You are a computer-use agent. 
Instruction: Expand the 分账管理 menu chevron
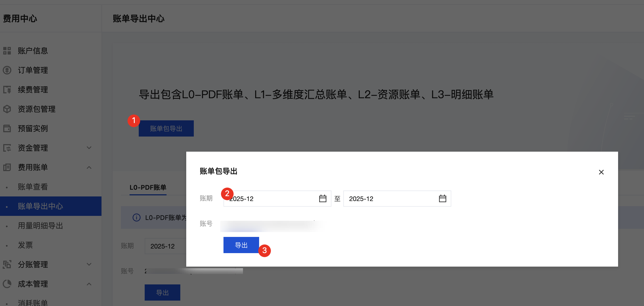89,264
